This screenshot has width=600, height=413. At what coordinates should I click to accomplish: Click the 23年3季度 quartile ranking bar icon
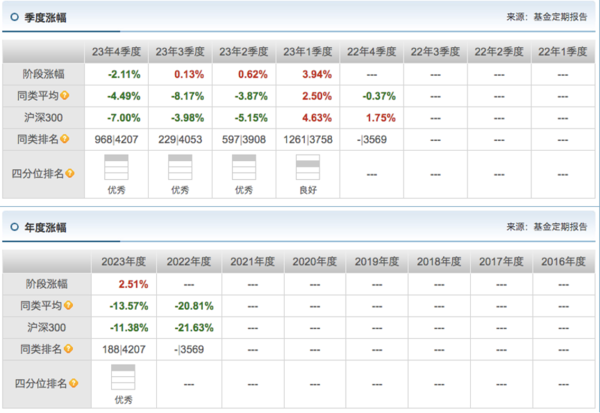[x=180, y=167]
